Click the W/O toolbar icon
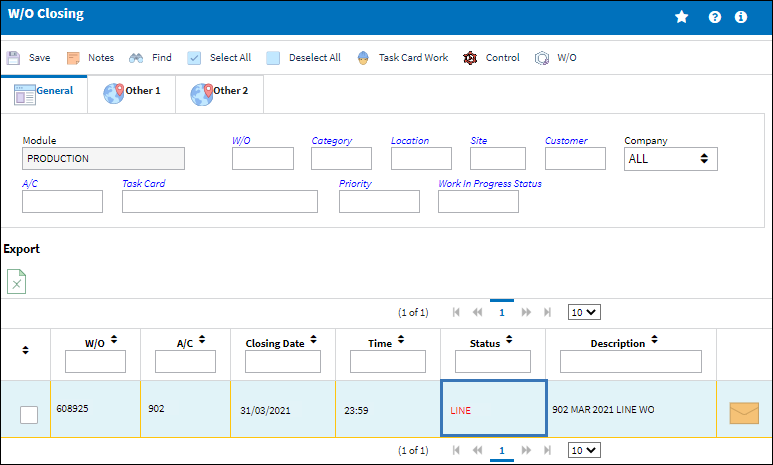 click(x=542, y=58)
